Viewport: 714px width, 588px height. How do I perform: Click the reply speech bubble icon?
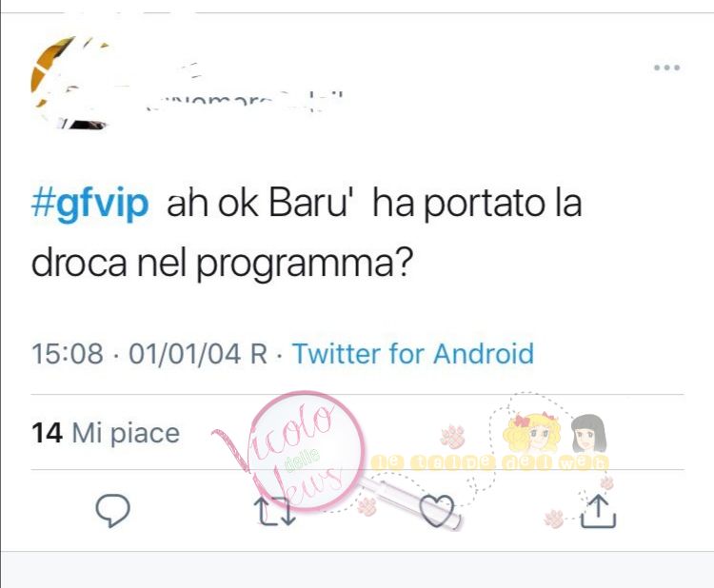(x=113, y=510)
